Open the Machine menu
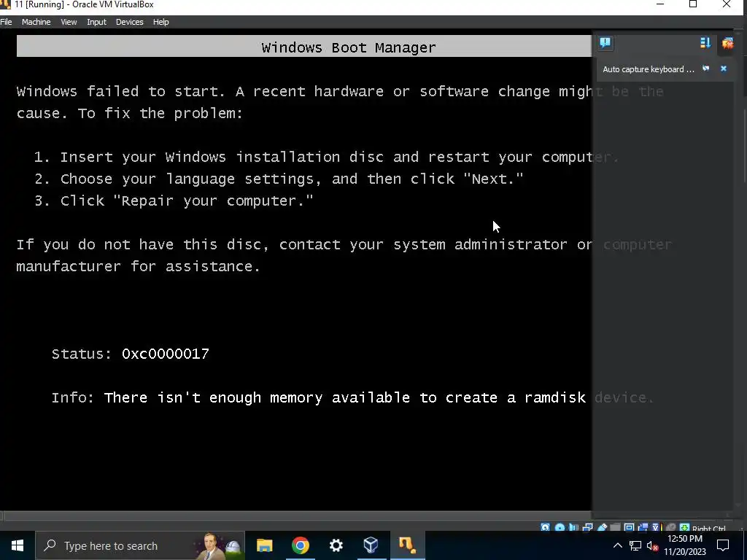This screenshot has width=747, height=560. 36,22
